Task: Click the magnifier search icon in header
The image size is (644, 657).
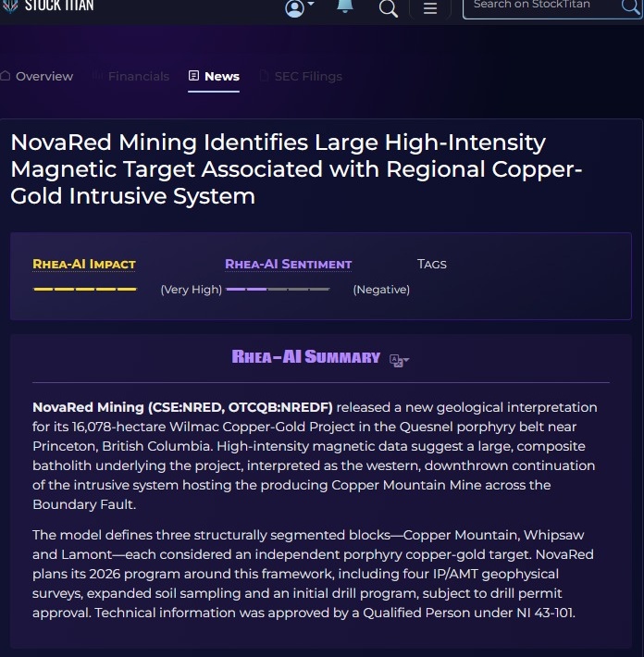Action: point(388,8)
